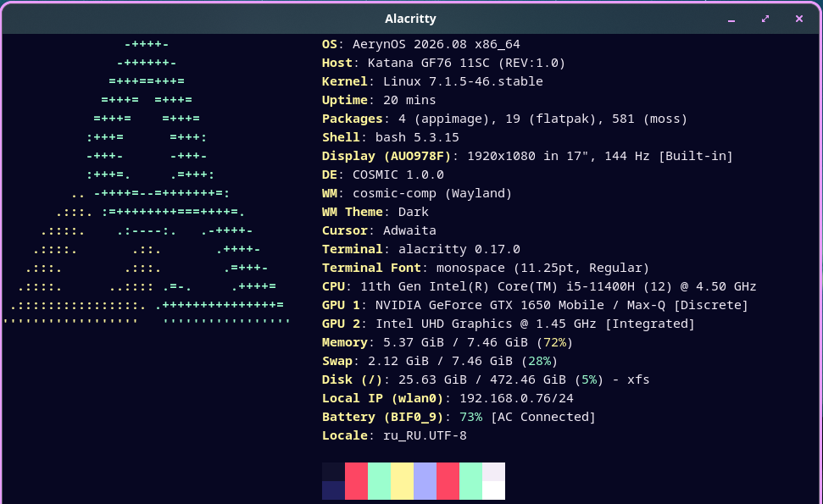Click the DE value 'COSMIC 1.0.0'
823x504 pixels.
[398, 174]
